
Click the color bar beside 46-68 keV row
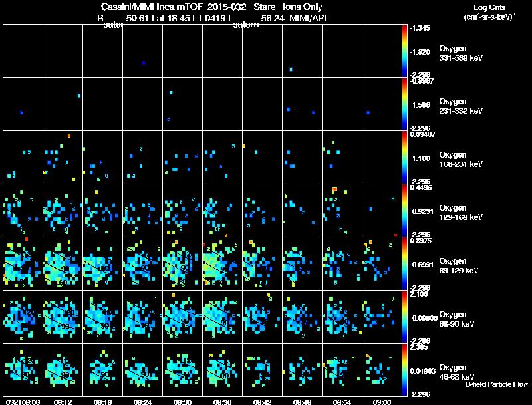[404, 370]
